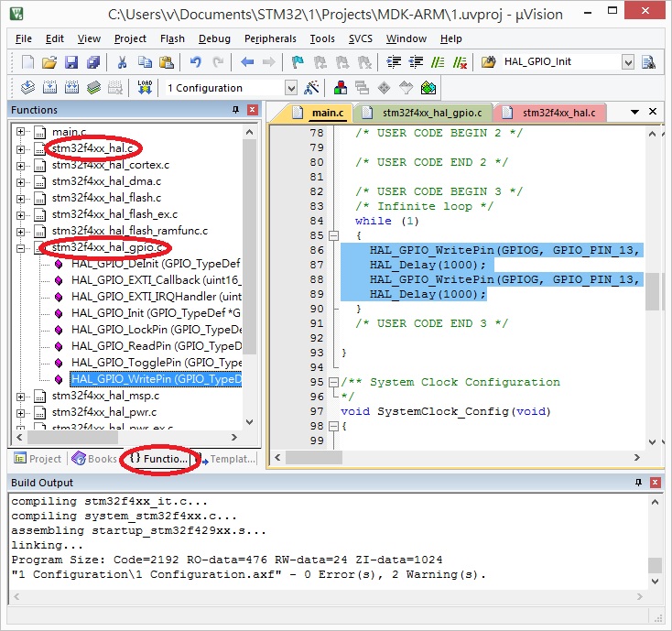Expand stm32f4xx_hal_dma.c node
The image size is (672, 631).
pyautogui.click(x=20, y=182)
